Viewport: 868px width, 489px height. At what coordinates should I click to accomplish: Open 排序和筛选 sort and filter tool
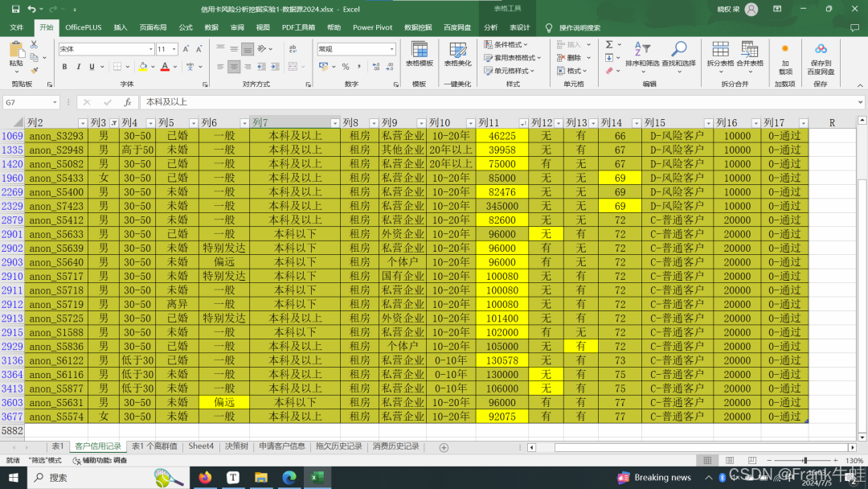642,53
